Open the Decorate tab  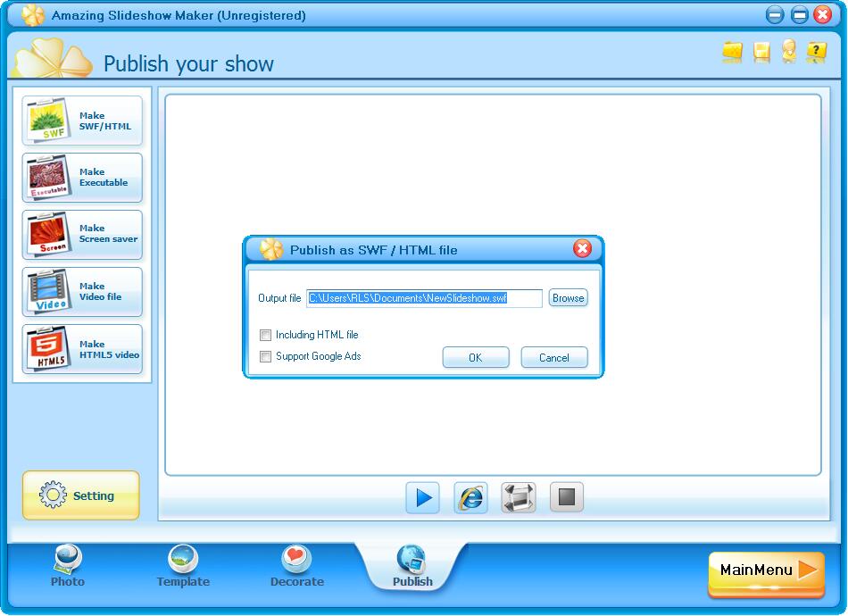click(x=296, y=567)
